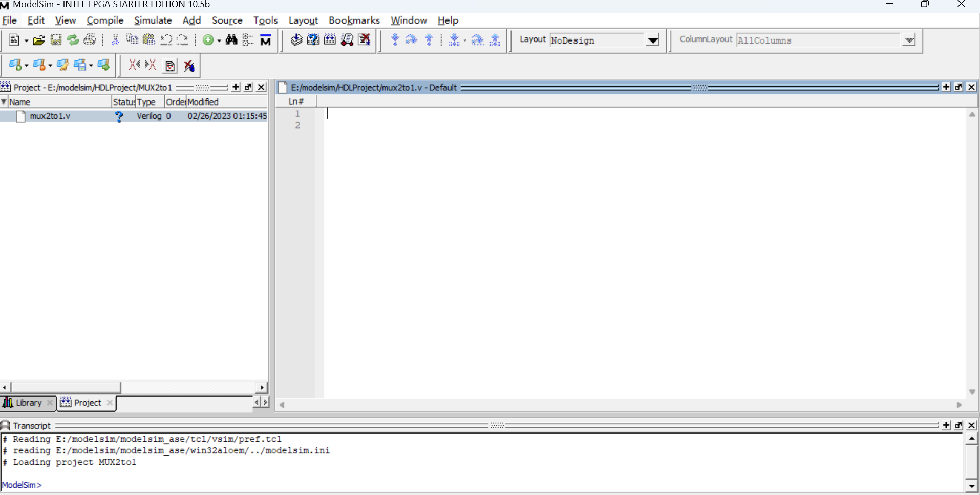This screenshot has width=980, height=495.
Task: Open the Simulate menu
Action: (x=153, y=20)
